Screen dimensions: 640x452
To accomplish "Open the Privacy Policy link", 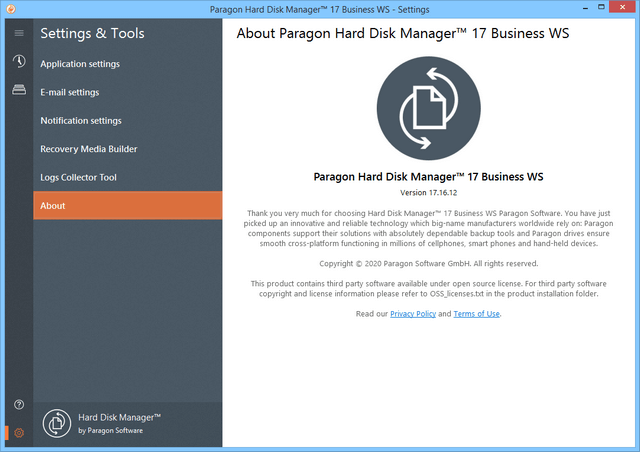I will [413, 314].
